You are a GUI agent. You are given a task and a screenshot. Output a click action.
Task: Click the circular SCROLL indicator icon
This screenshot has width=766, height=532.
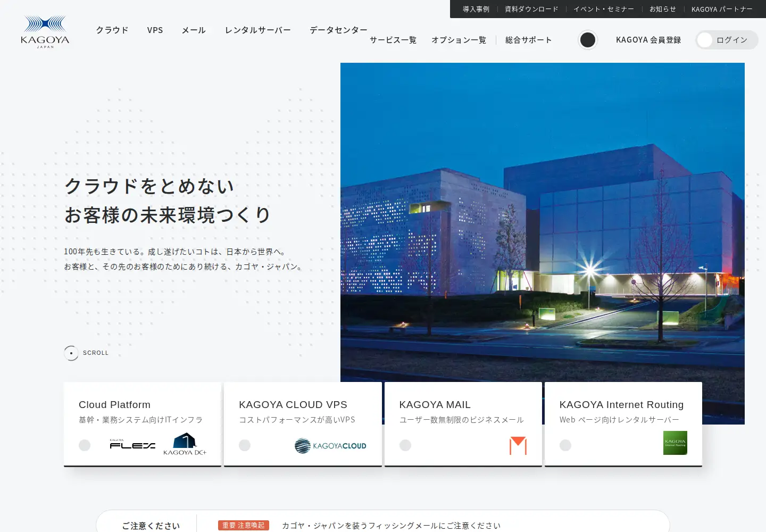point(71,353)
